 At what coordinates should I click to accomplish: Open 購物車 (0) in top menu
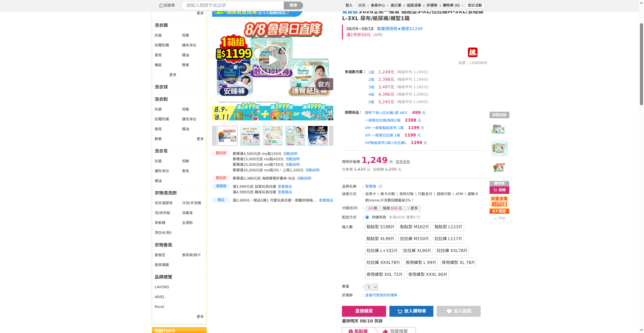click(451, 5)
